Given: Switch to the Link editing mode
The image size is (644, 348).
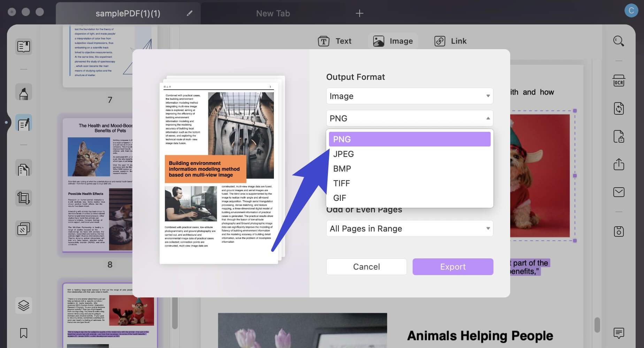Looking at the screenshot, I should pyautogui.click(x=450, y=41).
